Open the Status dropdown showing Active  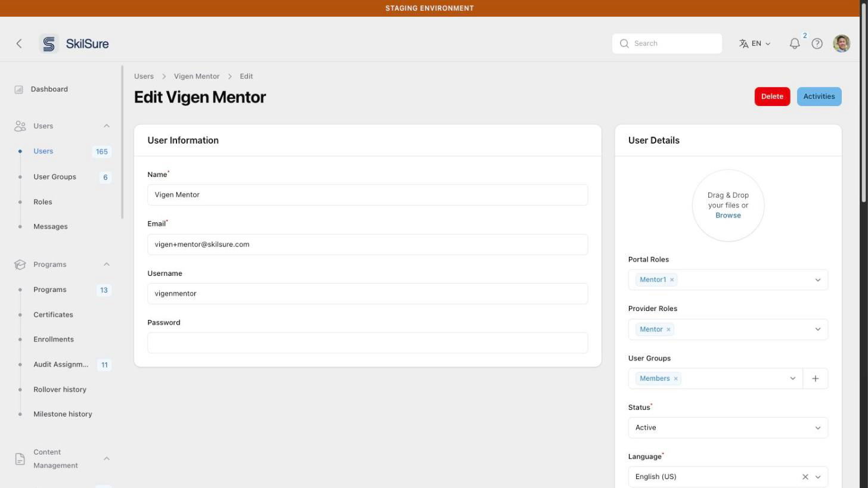coord(728,428)
